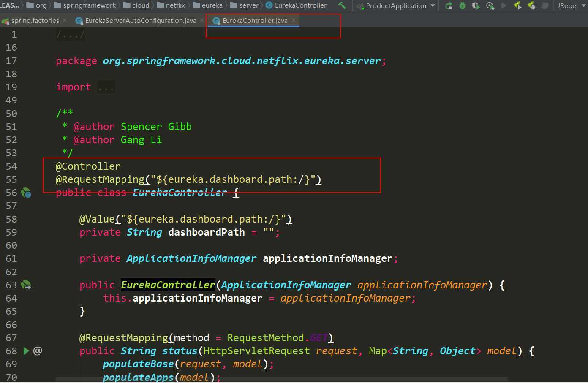The image size is (588, 383).
Task: Click the Build project hammer icon
Action: coord(342,5)
